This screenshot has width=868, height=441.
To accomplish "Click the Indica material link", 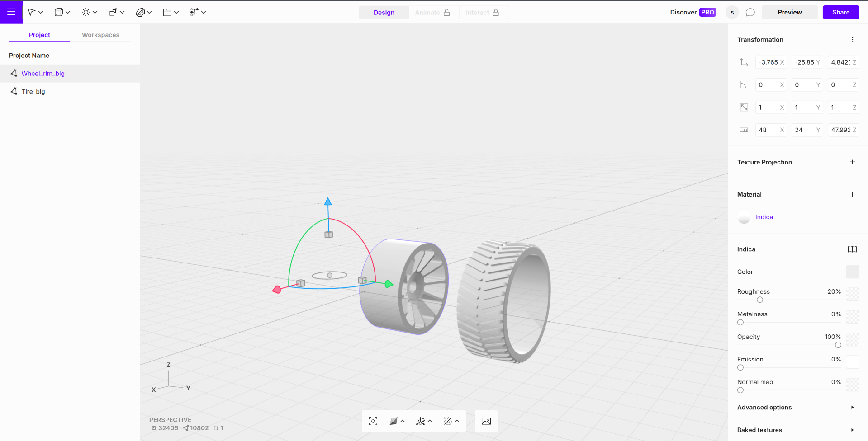I will [x=764, y=217].
